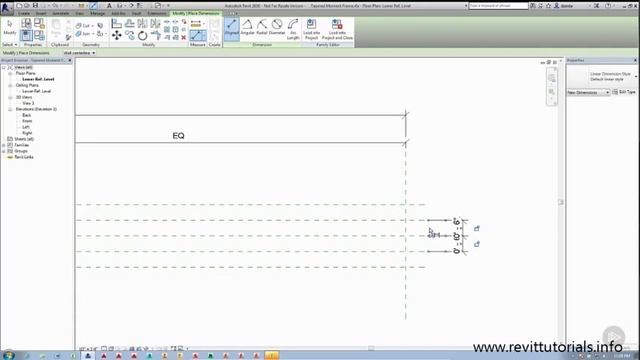The height and width of the screenshot is (360, 640).
Task: Open the New Dimensions filter dropdown
Action: [x=588, y=93]
